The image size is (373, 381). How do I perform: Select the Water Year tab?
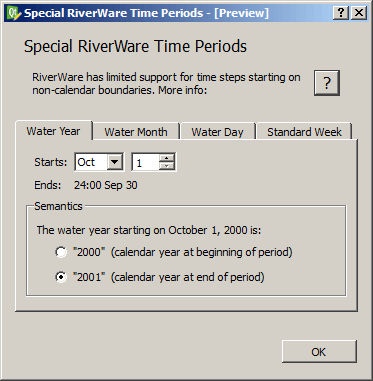click(53, 131)
